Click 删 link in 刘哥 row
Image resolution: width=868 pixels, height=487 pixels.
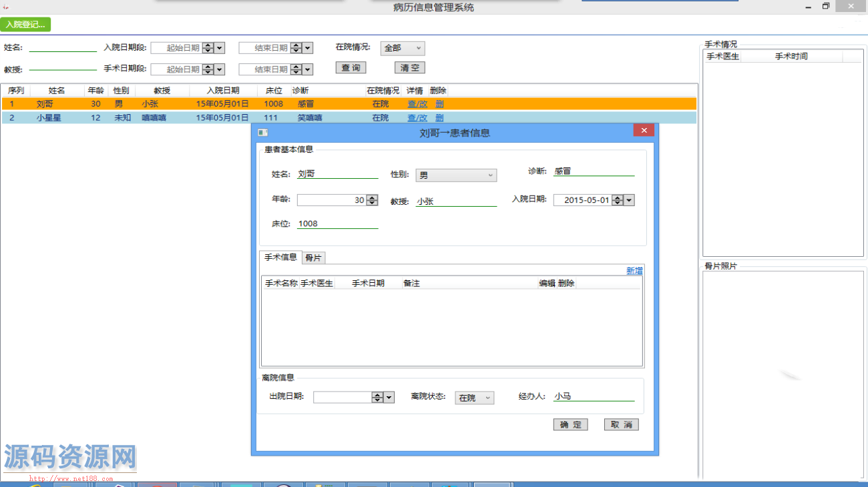coord(439,104)
